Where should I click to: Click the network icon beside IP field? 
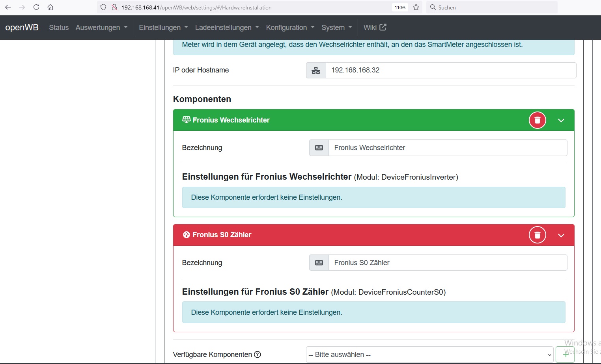point(316,70)
